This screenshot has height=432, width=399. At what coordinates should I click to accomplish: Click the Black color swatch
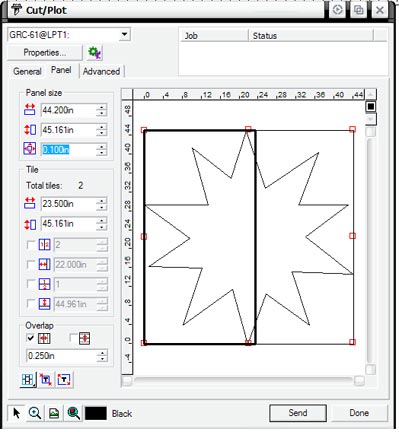point(96,413)
